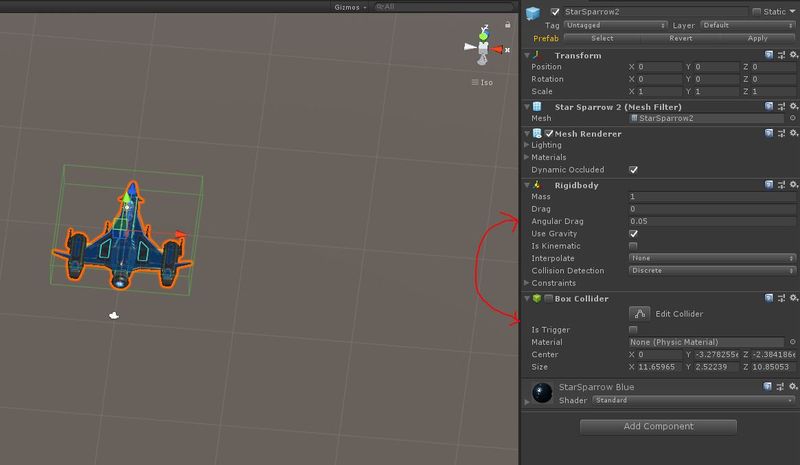
Task: Click the scene search field
Action: tap(443, 7)
